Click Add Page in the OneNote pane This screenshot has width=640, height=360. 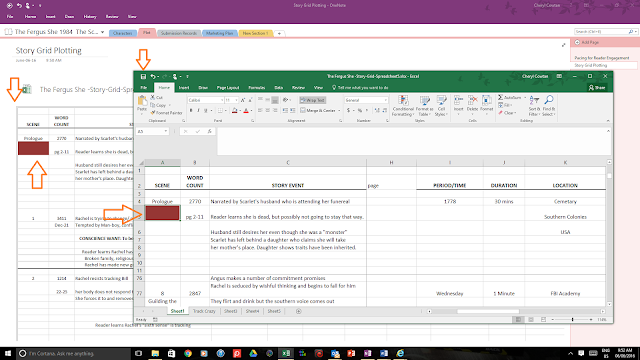[587, 42]
